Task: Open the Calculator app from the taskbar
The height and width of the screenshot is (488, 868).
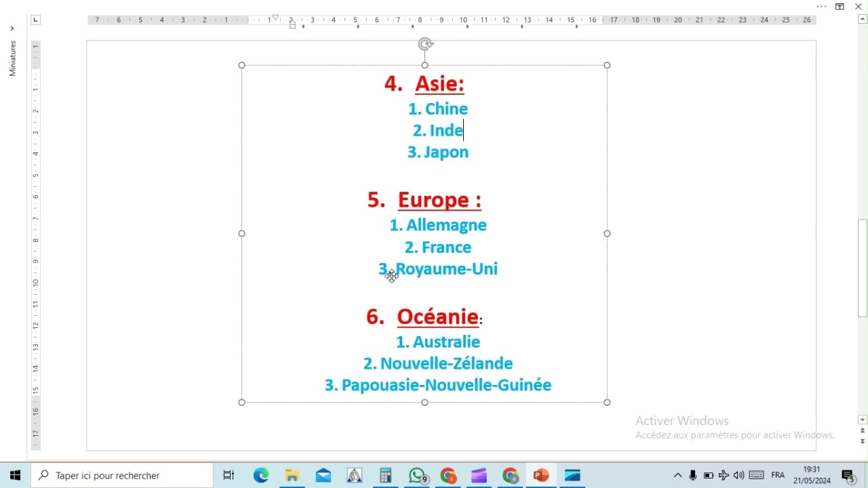Action: pos(386,476)
